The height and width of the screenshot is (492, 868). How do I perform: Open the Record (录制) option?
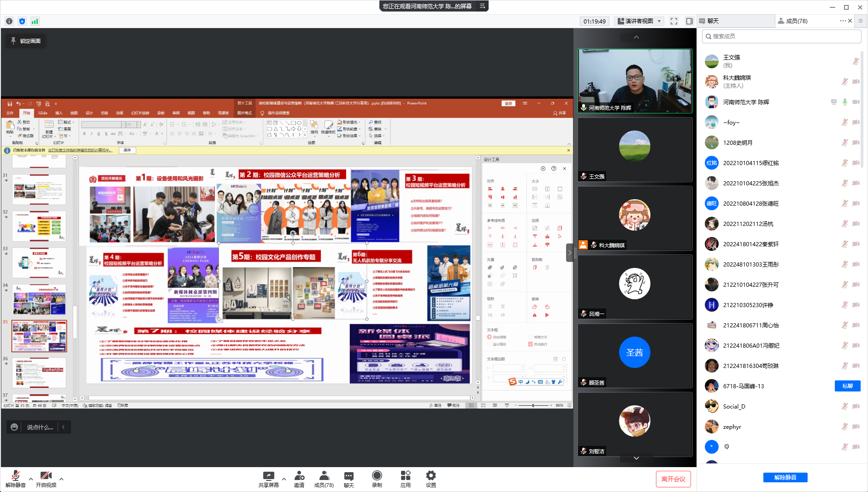pos(377,479)
